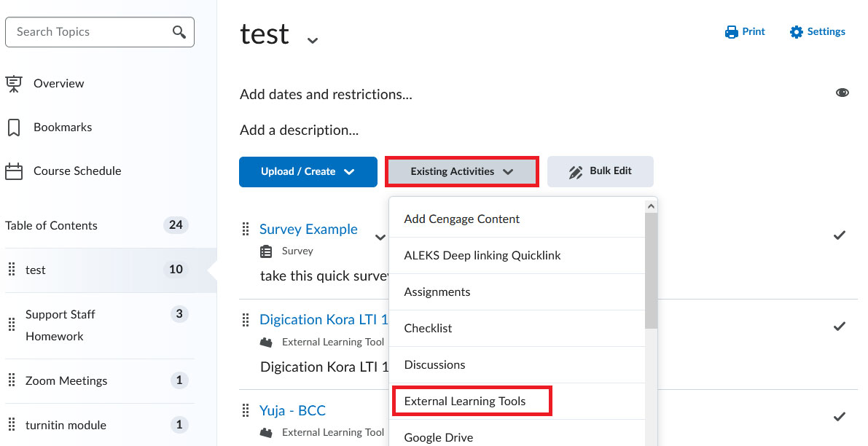The image size is (868, 446).
Task: Click the completion checkmark beside Yuja - BCC
Action: (840, 417)
